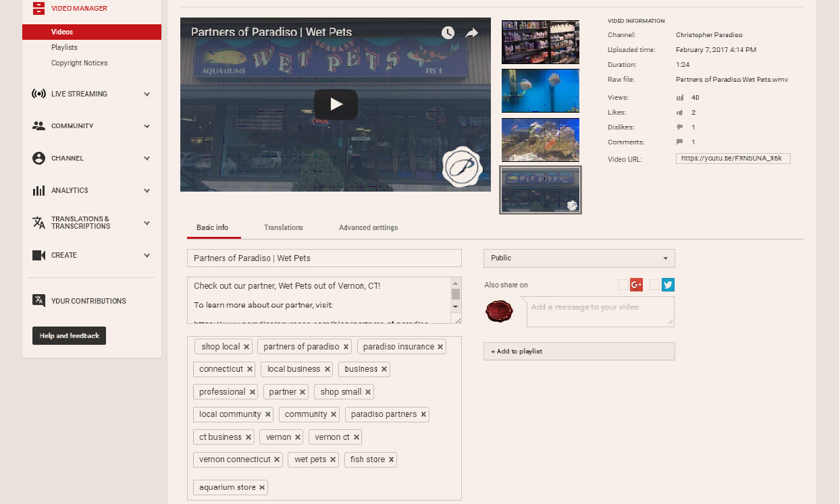Delete the "vernon ct" tag
This screenshot has height=504, width=840.
[357, 437]
